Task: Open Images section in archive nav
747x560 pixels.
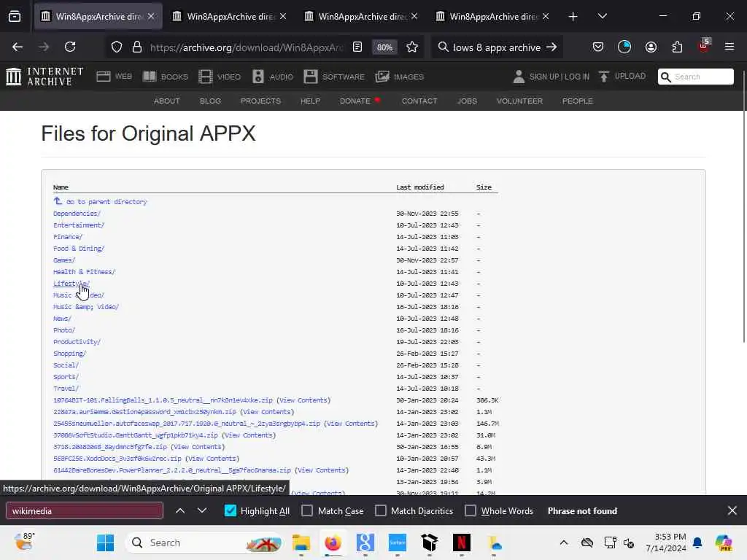Action: [399, 76]
